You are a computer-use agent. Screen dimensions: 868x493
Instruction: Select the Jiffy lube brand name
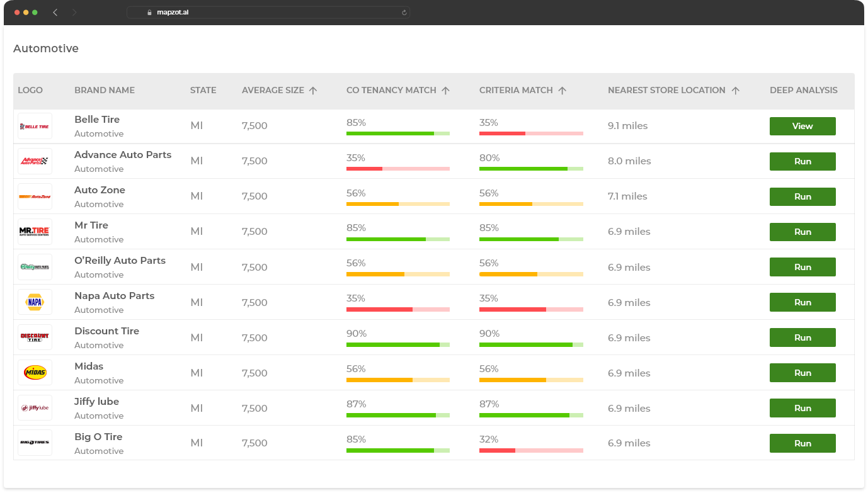(x=96, y=402)
